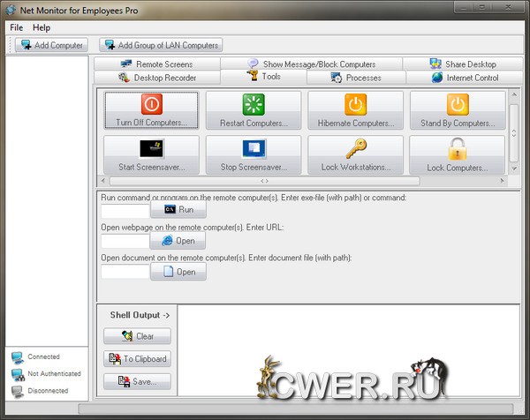
Task: Click the Lock Workstations key icon
Action: pos(356,148)
